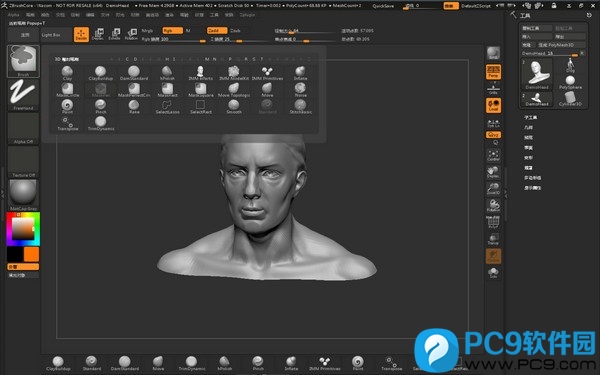
Task: Click the QuickSave button
Action: coord(383,6)
